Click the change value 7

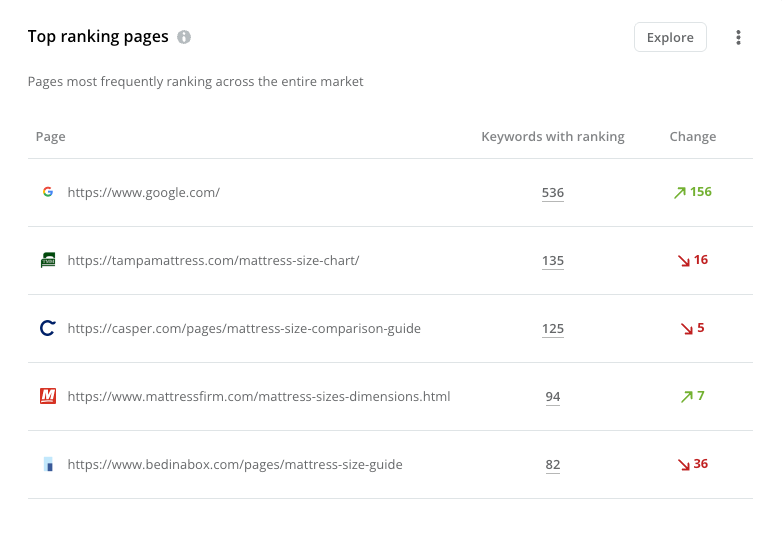point(701,395)
